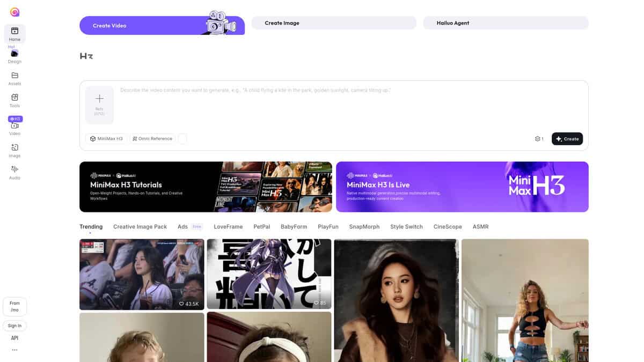Click the generation count stack icon
The image size is (644, 362).
(x=537, y=139)
